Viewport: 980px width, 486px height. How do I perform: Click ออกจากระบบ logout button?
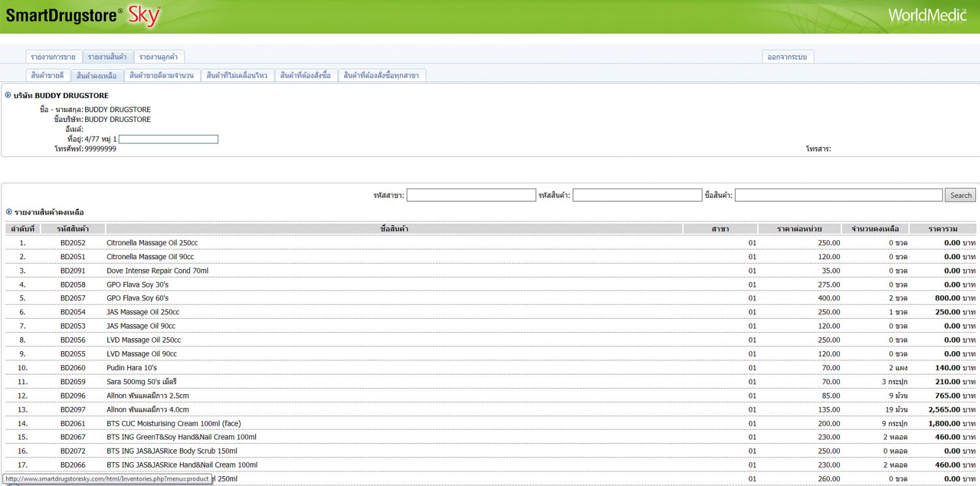coord(787,57)
